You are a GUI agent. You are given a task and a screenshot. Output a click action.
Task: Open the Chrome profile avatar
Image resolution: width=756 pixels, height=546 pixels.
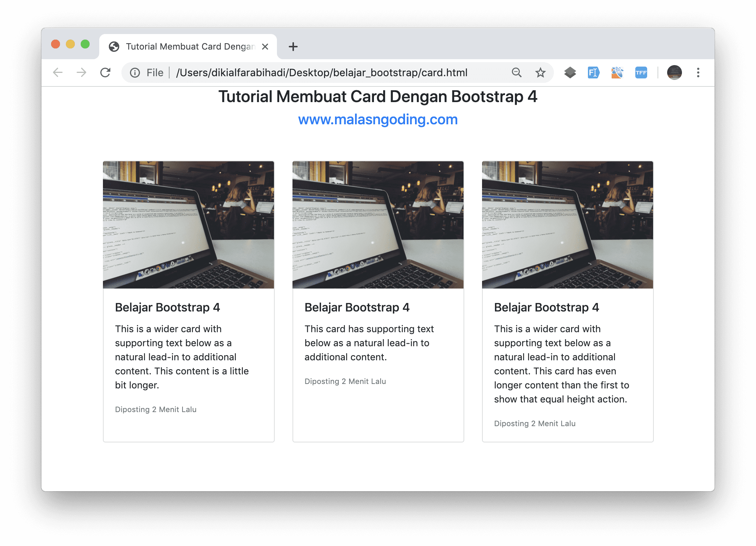tap(675, 73)
